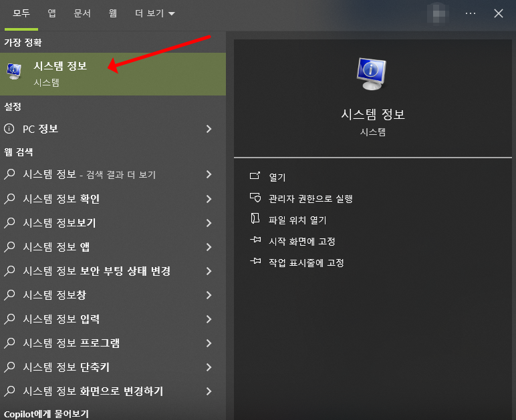Click search icon next to 시스템 정보 화면으로 변경하기

point(9,391)
